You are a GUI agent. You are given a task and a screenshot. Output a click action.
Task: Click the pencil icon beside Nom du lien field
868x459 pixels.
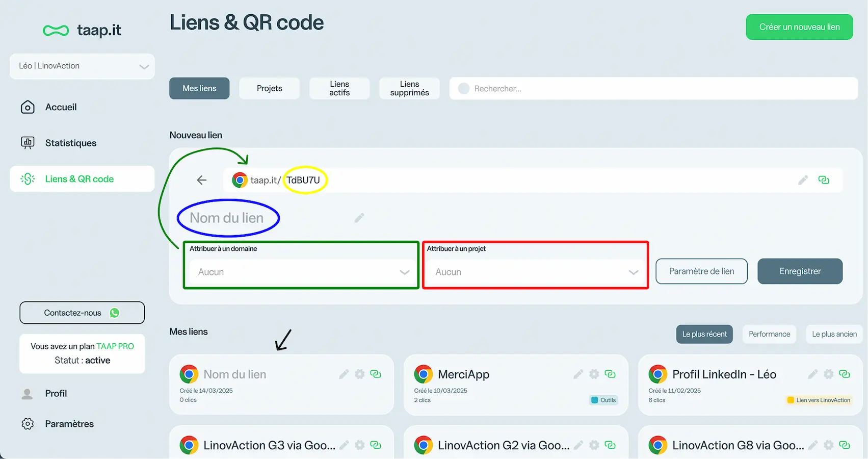pyautogui.click(x=359, y=218)
